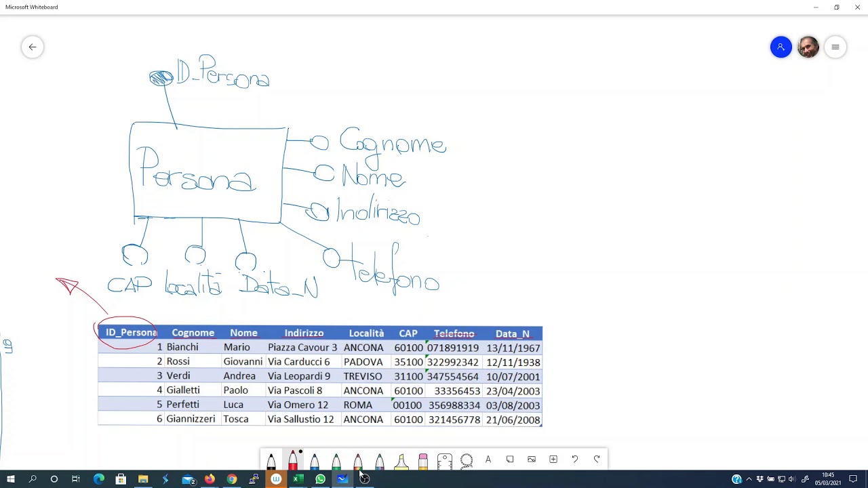Viewport: 868px width, 488px height.
Task: Open the Windows Start menu
Action: coord(11,479)
